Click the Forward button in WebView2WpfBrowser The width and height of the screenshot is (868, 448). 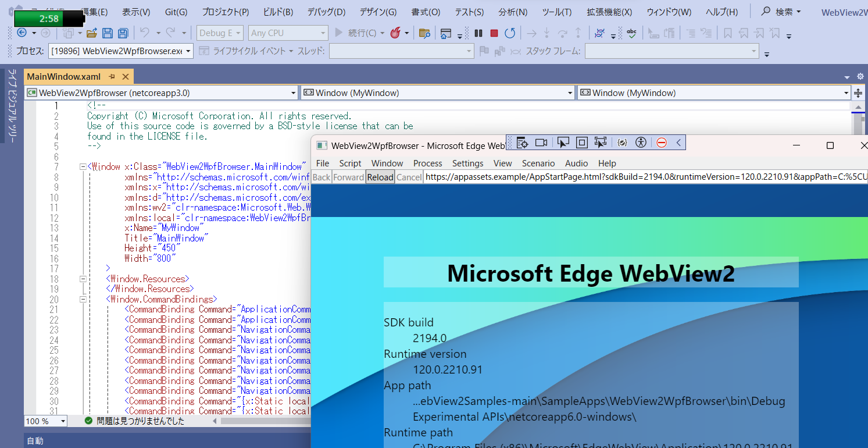click(x=349, y=177)
